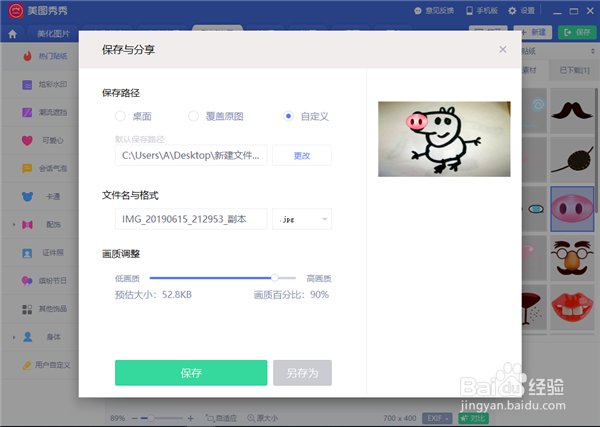Click the 卡通 bear icon
Image resolution: width=600 pixels, height=427 pixels.
pos(27,197)
